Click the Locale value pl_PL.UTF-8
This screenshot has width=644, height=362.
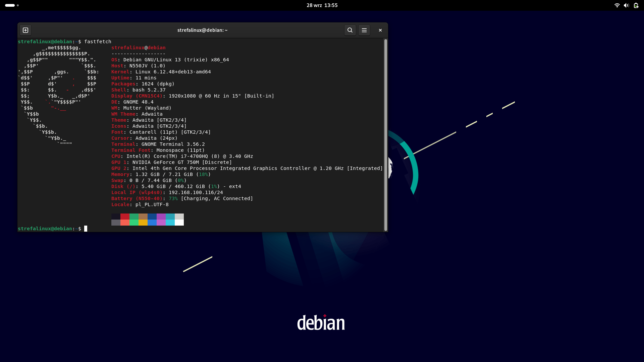(152, 204)
